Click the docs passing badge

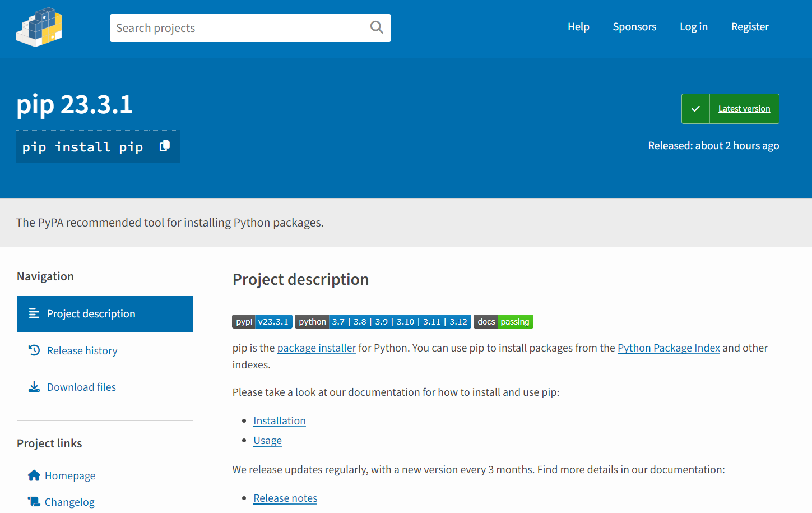503,322
